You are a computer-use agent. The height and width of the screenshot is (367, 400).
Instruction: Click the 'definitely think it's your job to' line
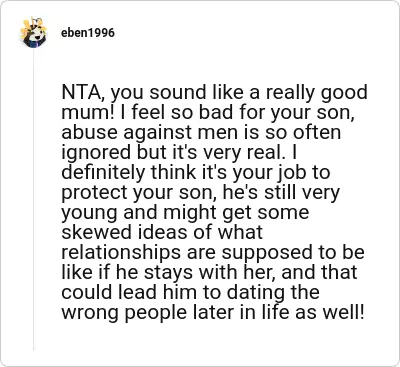[x=196, y=172]
